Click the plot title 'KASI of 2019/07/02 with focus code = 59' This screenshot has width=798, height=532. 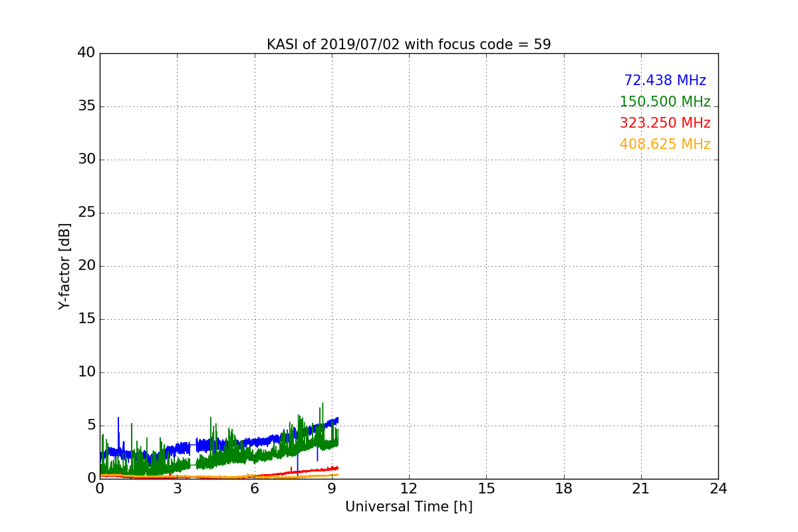tap(409, 45)
